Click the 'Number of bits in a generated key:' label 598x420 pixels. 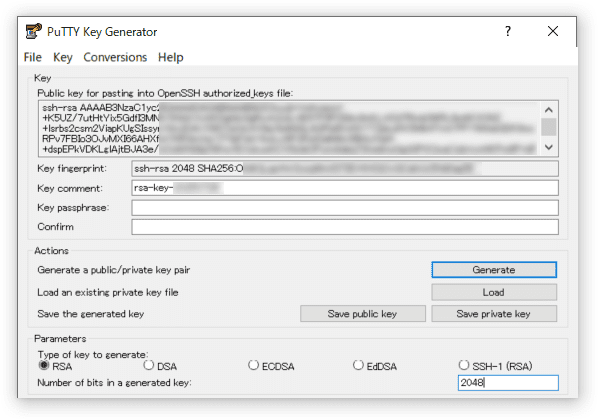pos(114,383)
